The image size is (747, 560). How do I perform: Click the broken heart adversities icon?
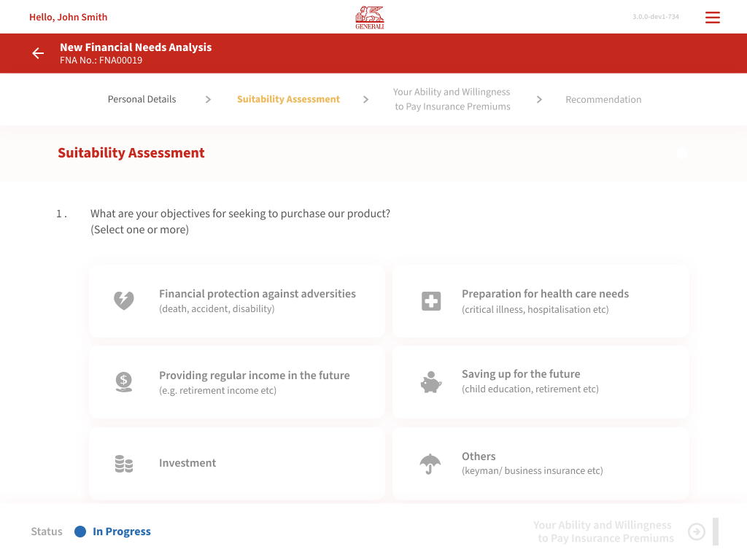(124, 300)
